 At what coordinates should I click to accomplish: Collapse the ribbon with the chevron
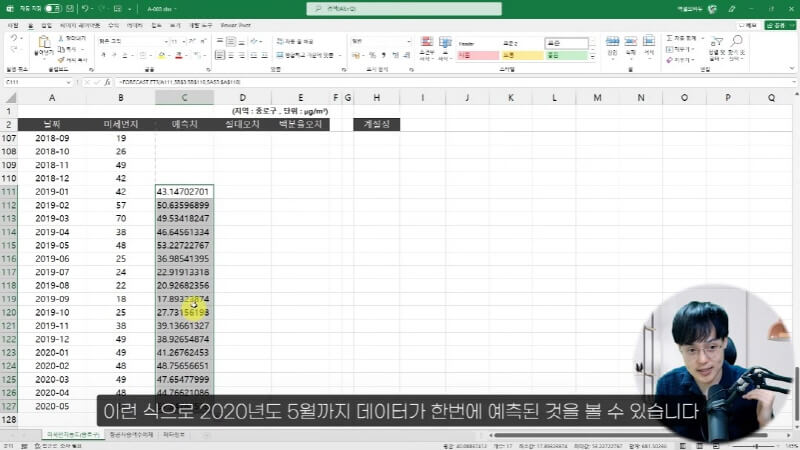coord(791,68)
